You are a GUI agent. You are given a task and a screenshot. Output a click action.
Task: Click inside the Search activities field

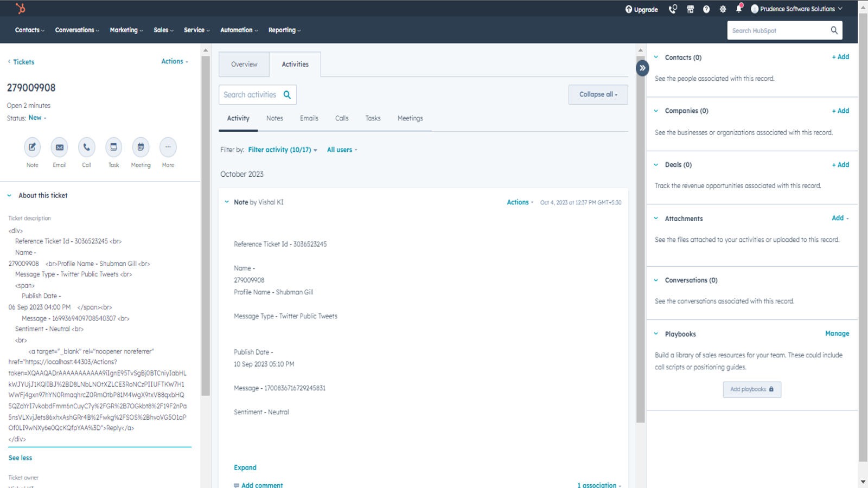[x=252, y=94]
